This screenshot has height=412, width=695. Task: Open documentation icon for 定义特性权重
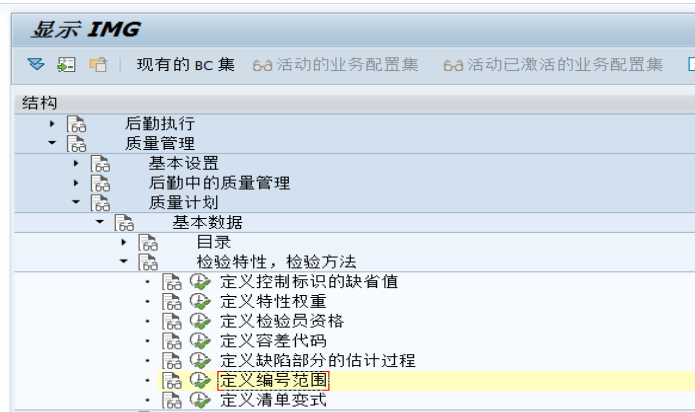172,302
